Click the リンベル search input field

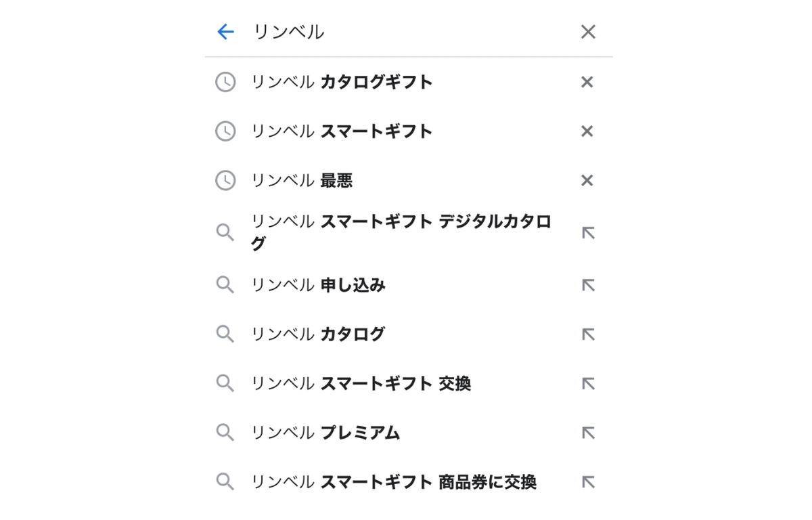coord(406,32)
